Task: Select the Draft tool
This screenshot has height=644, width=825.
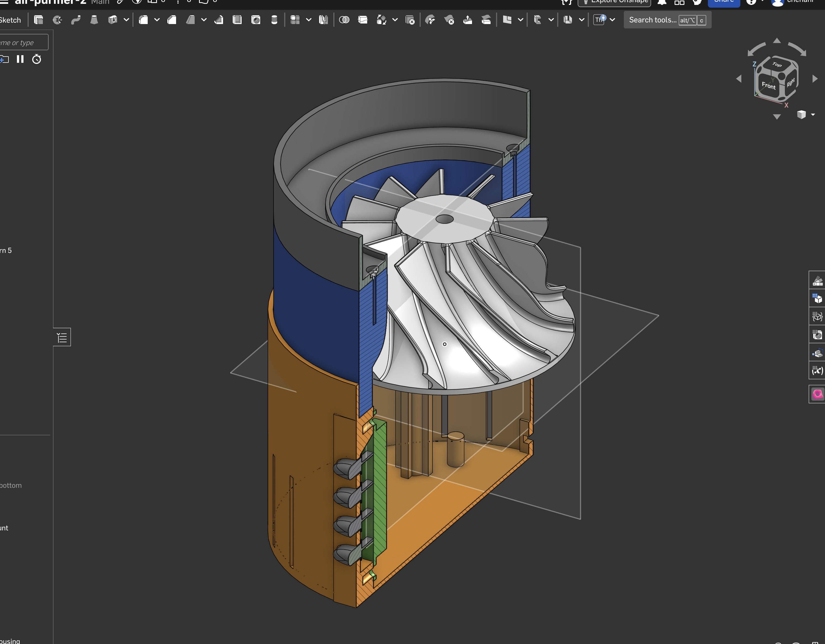Action: (x=190, y=20)
